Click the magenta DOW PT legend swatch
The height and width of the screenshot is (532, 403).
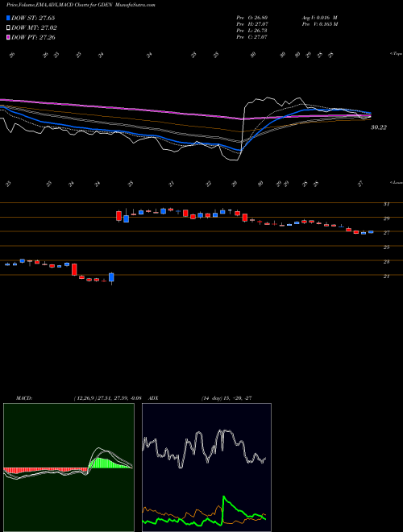click(x=8, y=37)
